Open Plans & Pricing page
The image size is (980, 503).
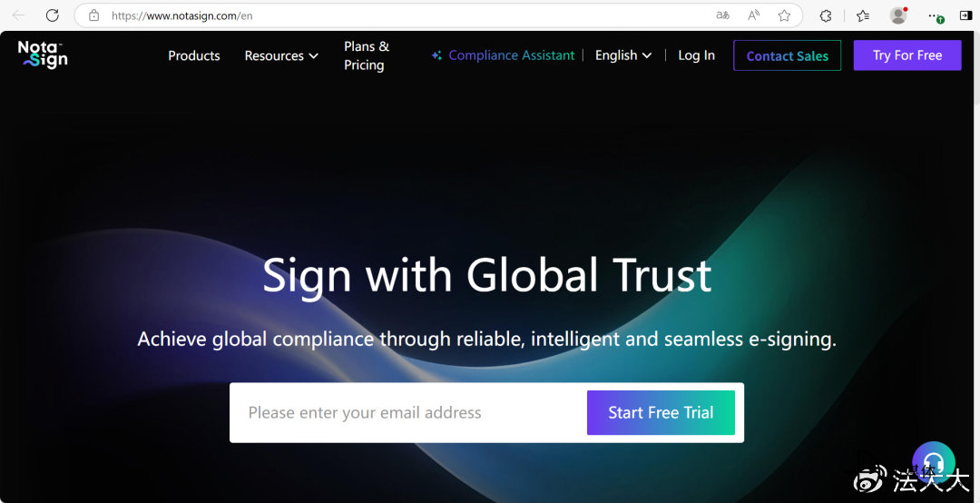367,55
